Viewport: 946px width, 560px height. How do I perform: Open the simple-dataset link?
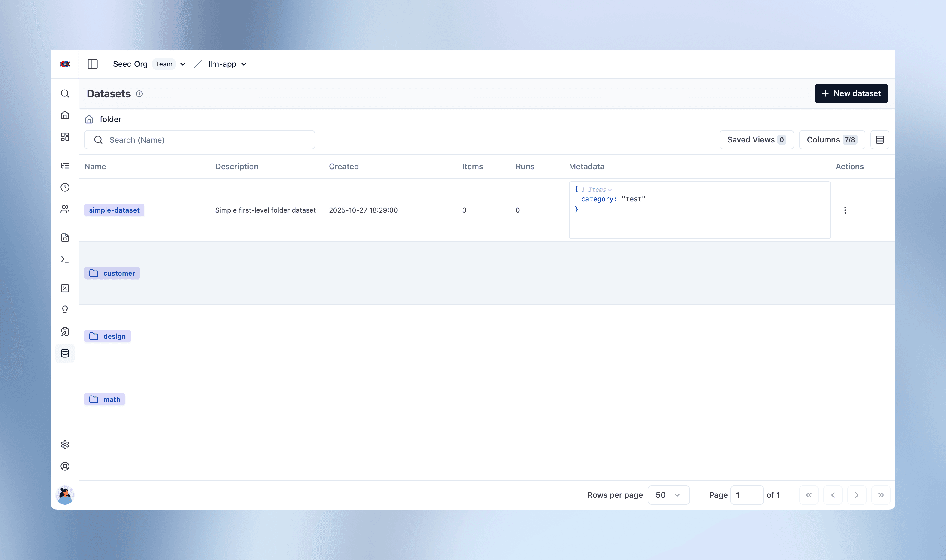114,210
